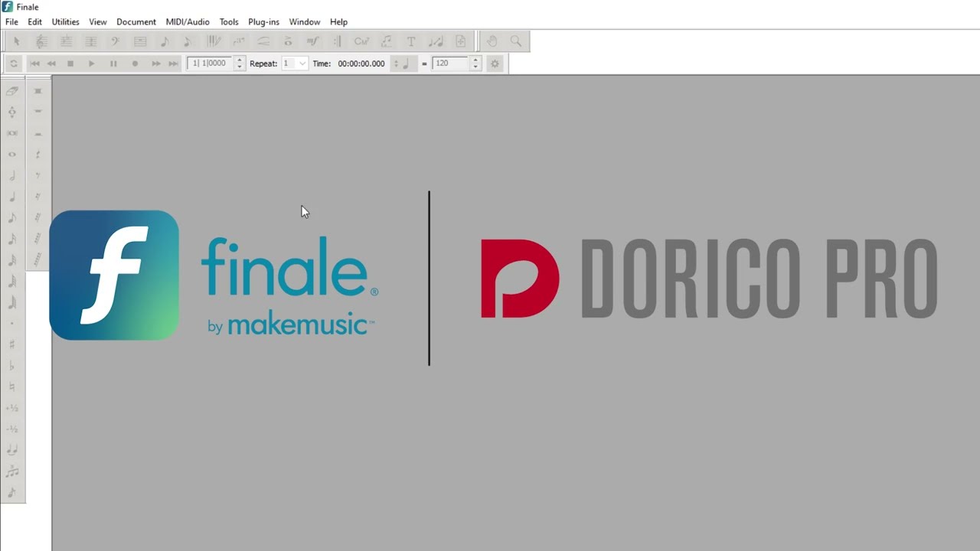Image resolution: width=980 pixels, height=551 pixels.
Task: Select the Eraser in Simple Entry palette
Action: coord(11,90)
